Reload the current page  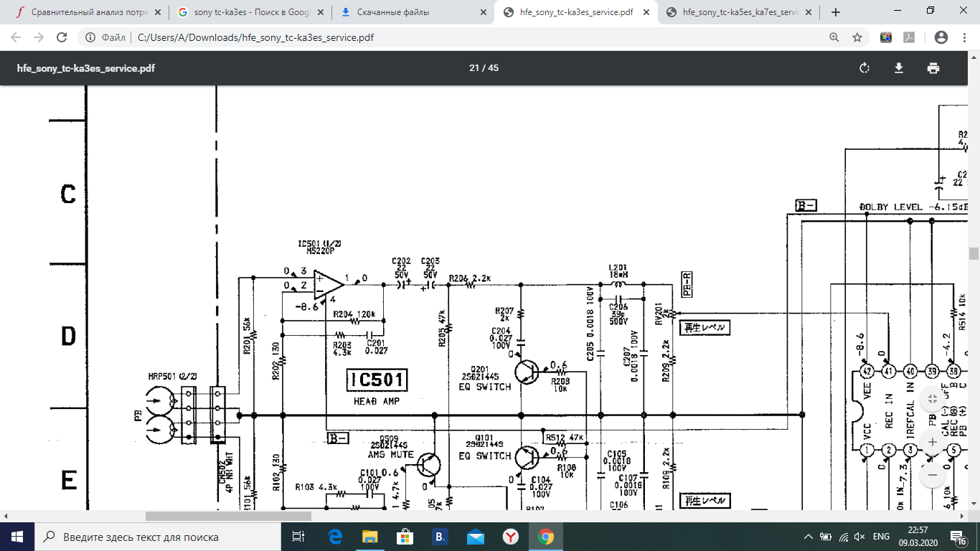pyautogui.click(x=62, y=37)
